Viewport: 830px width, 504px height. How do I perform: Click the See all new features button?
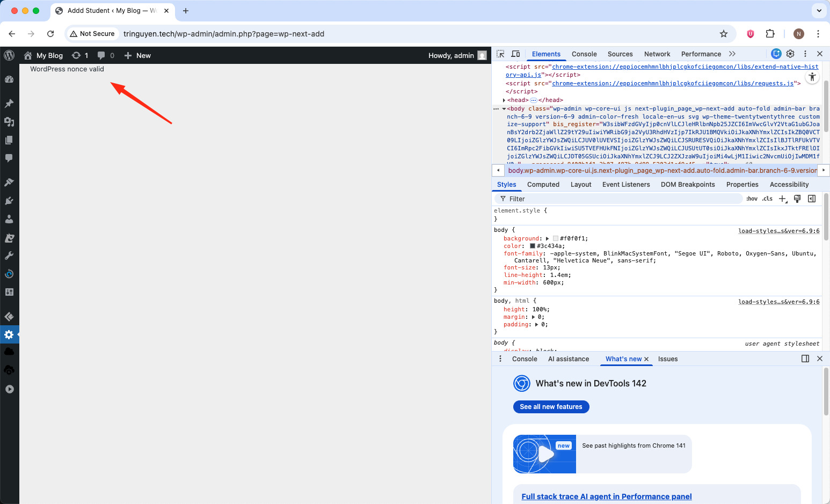[551, 406]
